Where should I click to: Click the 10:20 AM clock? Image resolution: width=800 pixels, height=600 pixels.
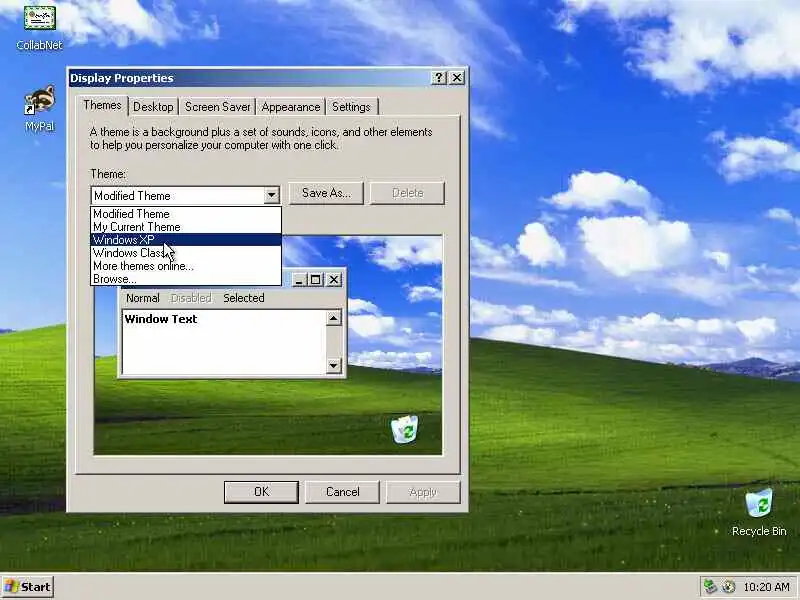coord(766,587)
